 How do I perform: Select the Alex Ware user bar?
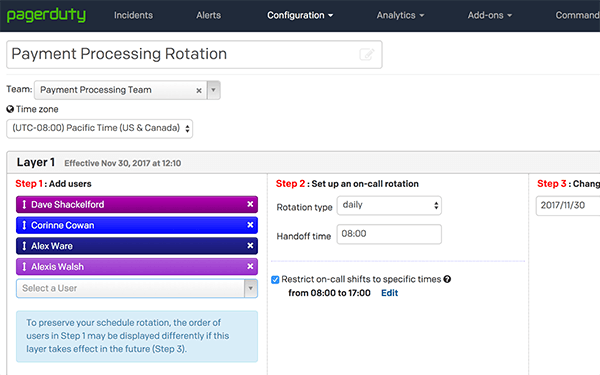coord(137,246)
